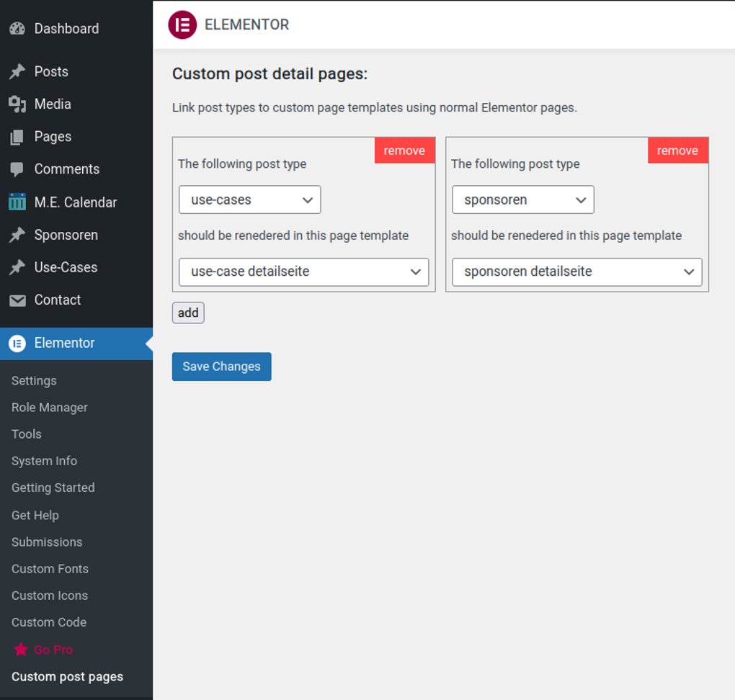Select Custom Fonts from the Elementor menu

pos(50,569)
